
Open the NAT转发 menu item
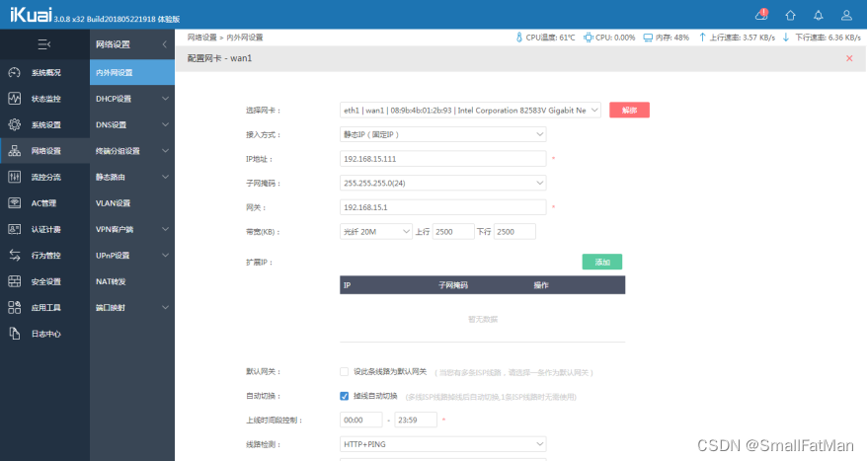point(131,281)
